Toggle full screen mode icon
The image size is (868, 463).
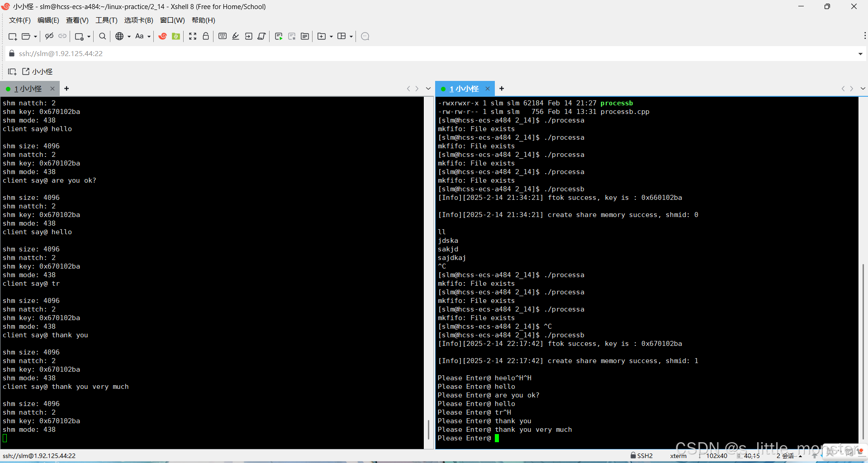click(193, 36)
